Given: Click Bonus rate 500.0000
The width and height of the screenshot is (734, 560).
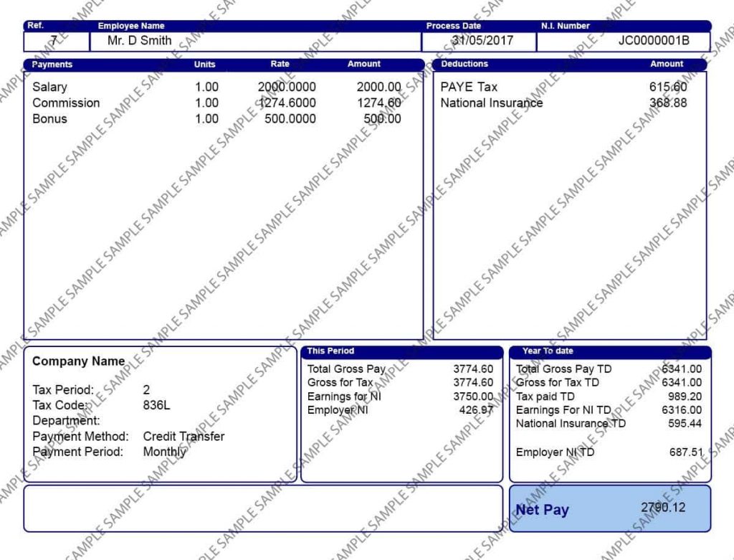Looking at the screenshot, I should click(x=290, y=119).
